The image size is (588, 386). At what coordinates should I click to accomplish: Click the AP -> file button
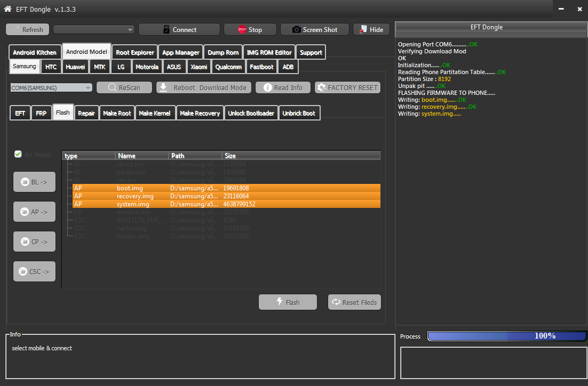tap(35, 212)
